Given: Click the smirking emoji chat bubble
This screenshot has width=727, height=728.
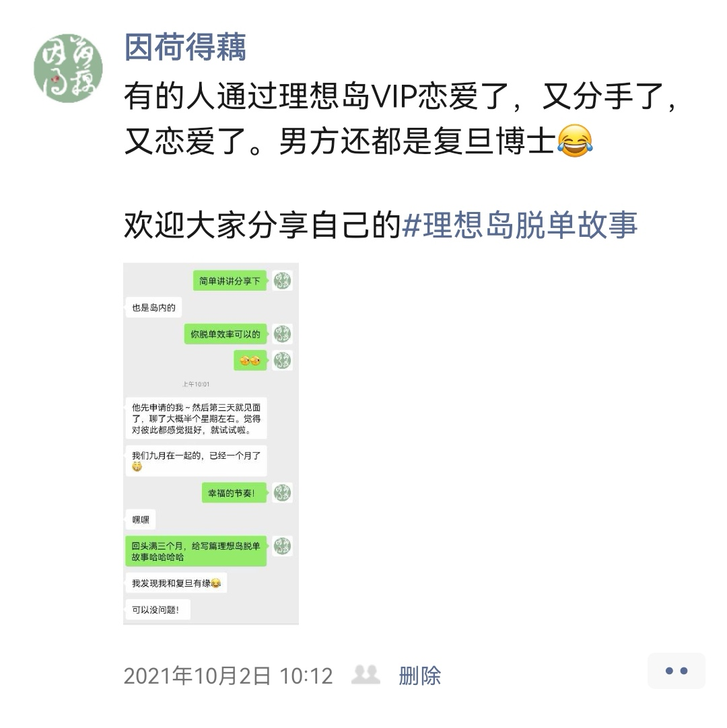Looking at the screenshot, I should pyautogui.click(x=250, y=361).
